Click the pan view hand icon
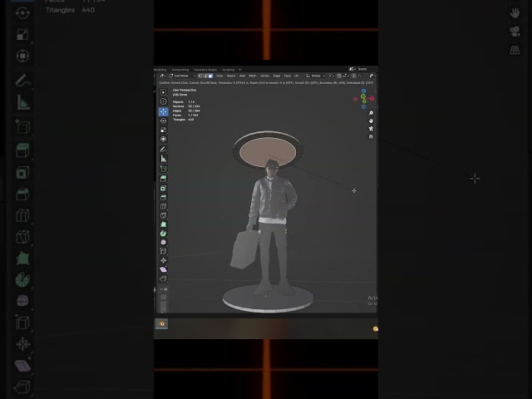The height and width of the screenshot is (399, 532). (x=371, y=121)
